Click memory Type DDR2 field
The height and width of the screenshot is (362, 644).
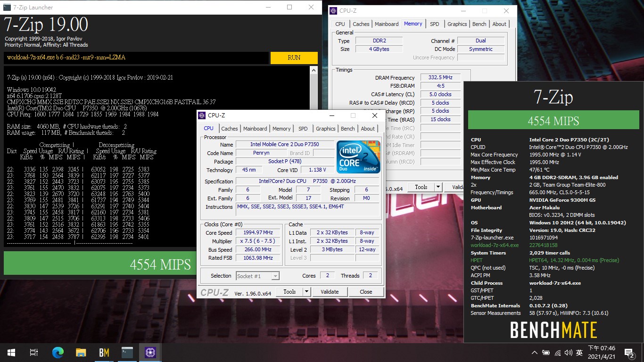tap(379, 41)
